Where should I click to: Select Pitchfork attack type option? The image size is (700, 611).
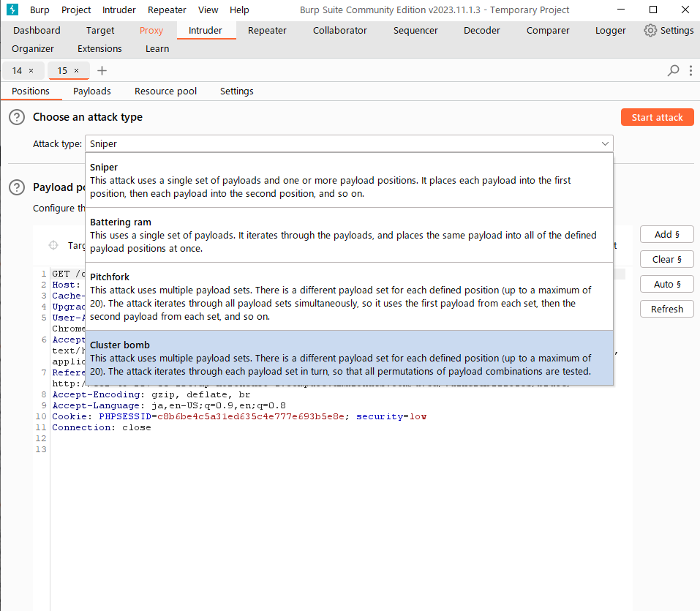pos(349,296)
